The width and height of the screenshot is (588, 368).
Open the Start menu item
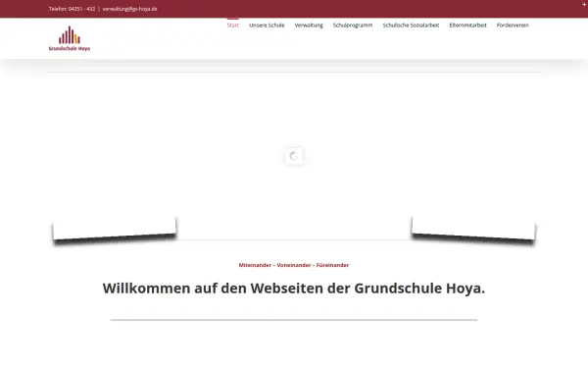click(233, 26)
